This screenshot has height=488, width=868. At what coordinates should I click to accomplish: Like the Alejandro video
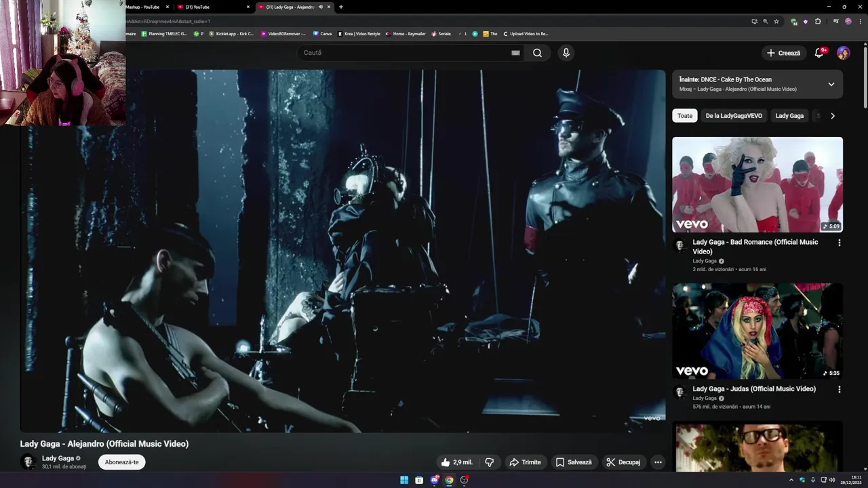[x=456, y=462]
